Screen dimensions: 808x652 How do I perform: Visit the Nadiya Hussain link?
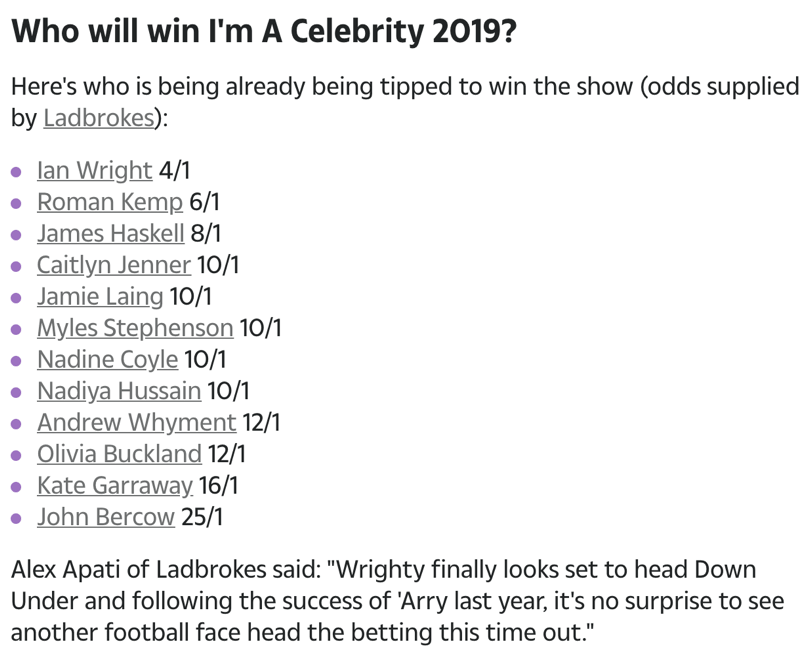coord(119,391)
